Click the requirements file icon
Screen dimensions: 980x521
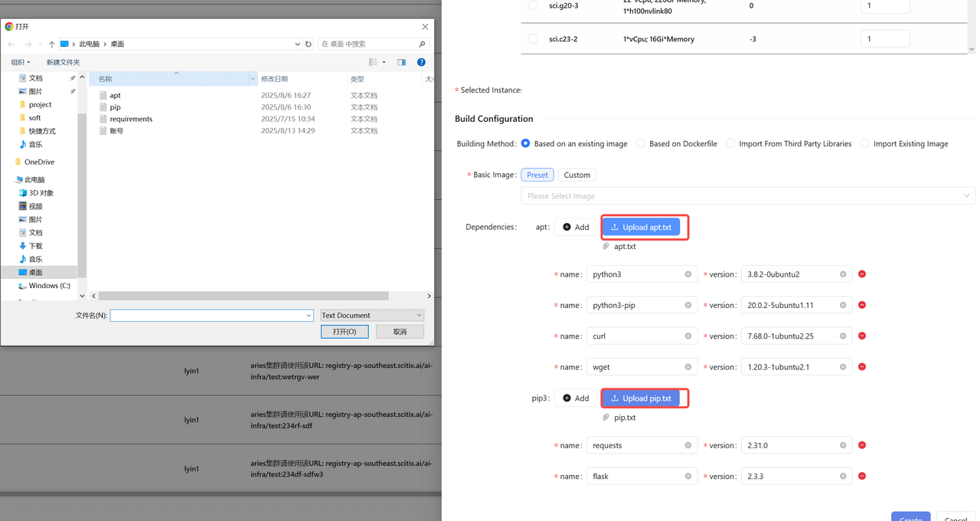(103, 119)
